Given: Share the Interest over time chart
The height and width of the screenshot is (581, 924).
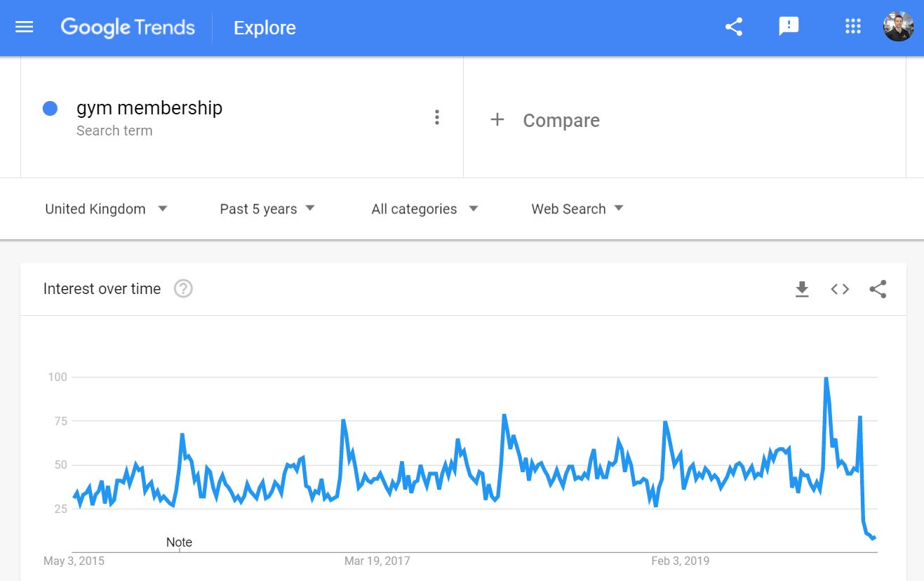Looking at the screenshot, I should tap(878, 289).
